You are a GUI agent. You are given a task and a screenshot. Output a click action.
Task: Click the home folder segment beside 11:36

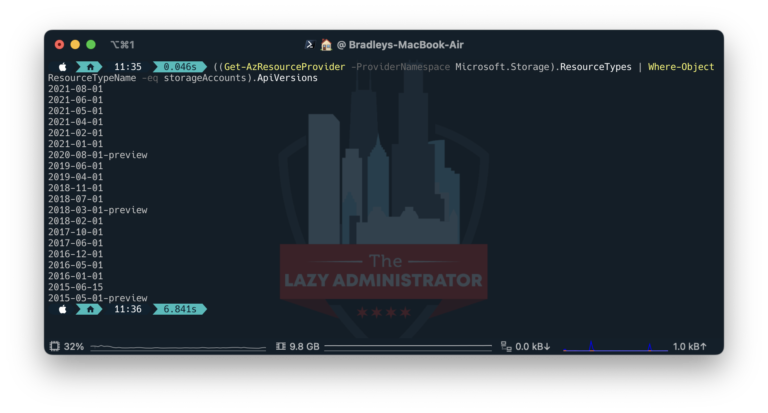pyautogui.click(x=90, y=309)
